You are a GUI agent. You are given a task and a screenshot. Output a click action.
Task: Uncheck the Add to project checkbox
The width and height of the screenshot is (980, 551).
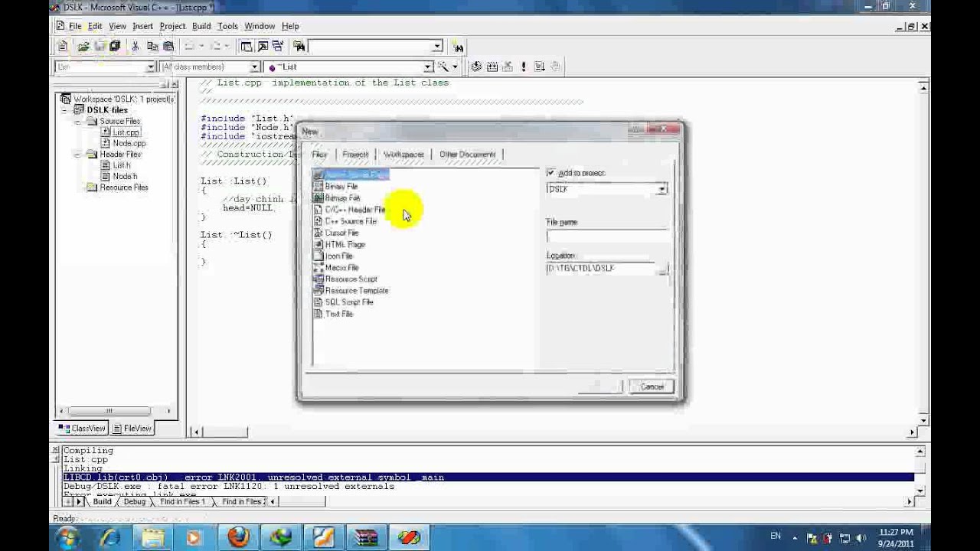coord(550,173)
